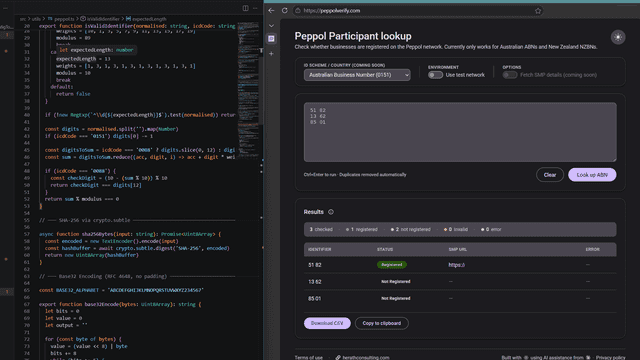Click Not Registered status in 13 62 row
The height and width of the screenshot is (360, 640).
coord(396,282)
